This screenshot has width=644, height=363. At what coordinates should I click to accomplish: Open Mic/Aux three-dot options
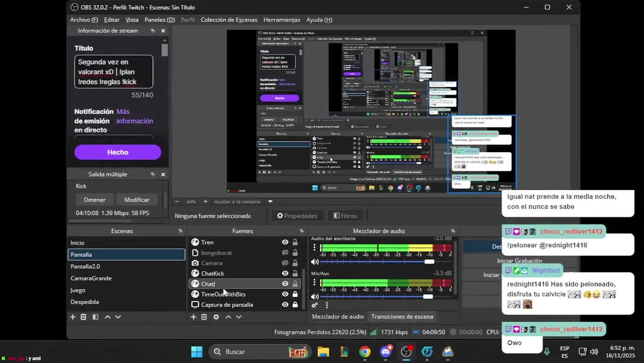coord(315,283)
